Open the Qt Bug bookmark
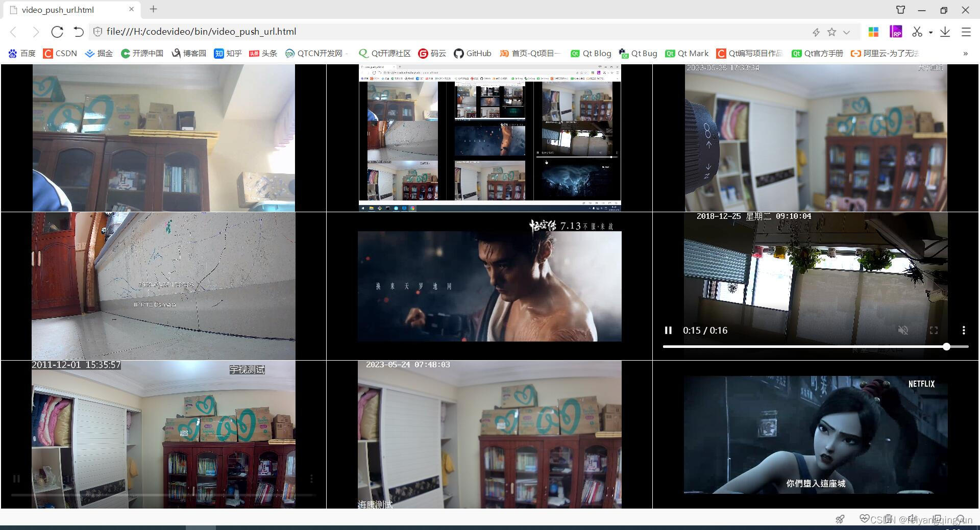This screenshot has width=980, height=530. pyautogui.click(x=638, y=53)
